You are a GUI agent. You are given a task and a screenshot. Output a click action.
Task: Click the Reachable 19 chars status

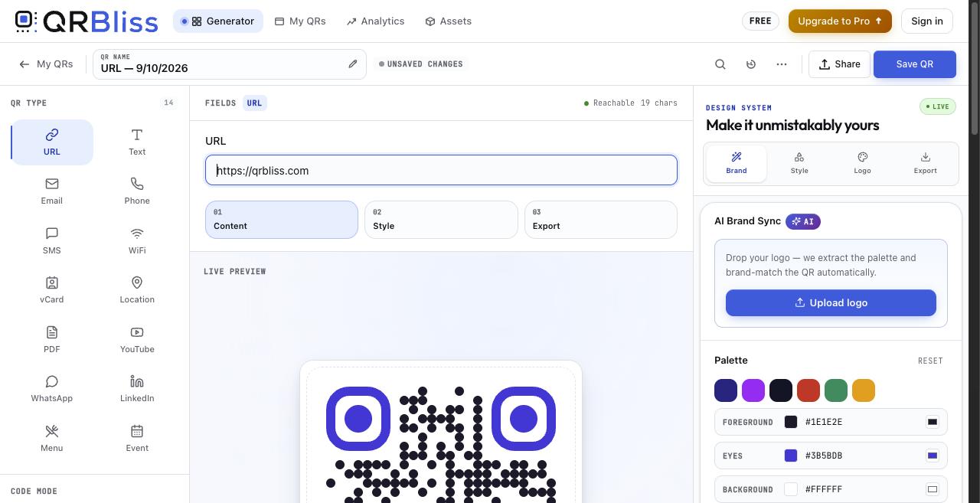pos(631,103)
